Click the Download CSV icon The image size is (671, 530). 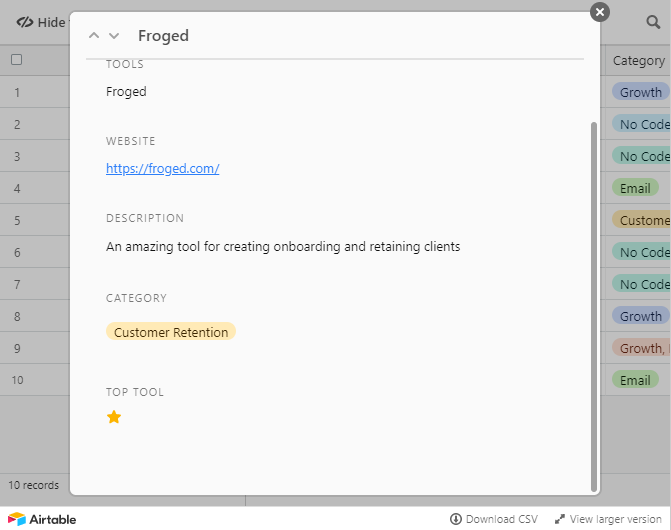456,519
